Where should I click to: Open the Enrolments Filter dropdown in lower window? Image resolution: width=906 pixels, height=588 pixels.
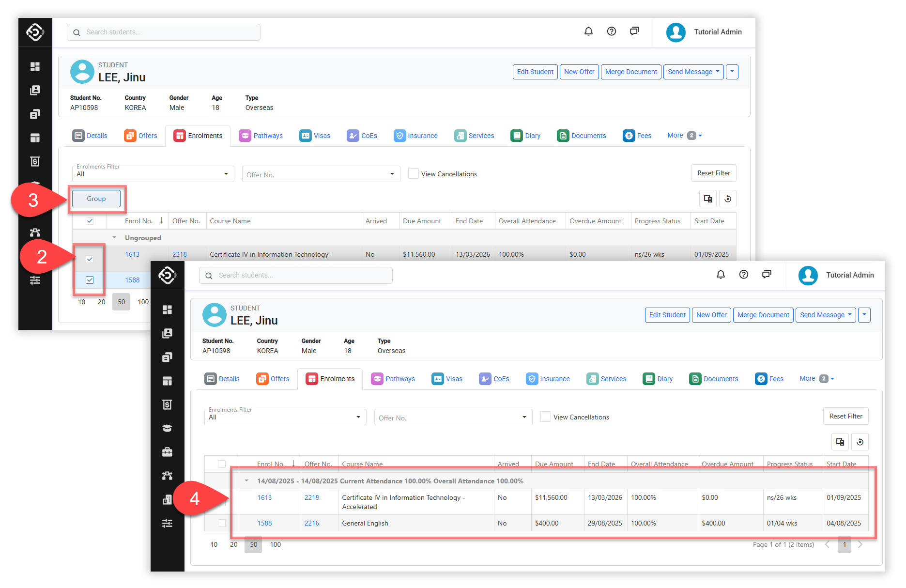pos(285,417)
